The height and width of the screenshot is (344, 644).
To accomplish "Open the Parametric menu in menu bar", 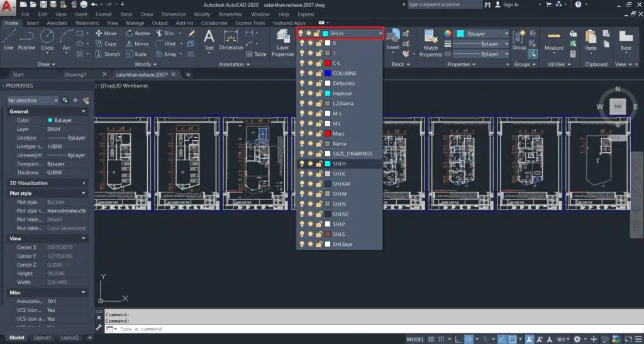I will (231, 14).
